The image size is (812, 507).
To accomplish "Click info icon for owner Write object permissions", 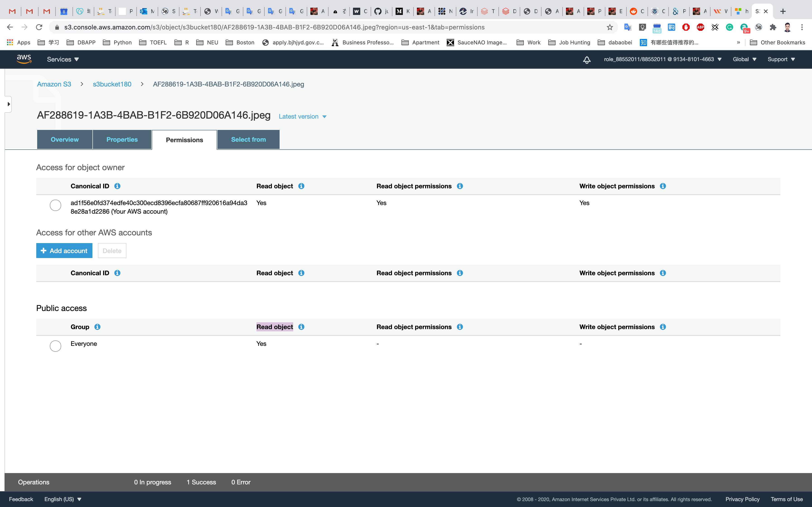I will click(x=663, y=186).
